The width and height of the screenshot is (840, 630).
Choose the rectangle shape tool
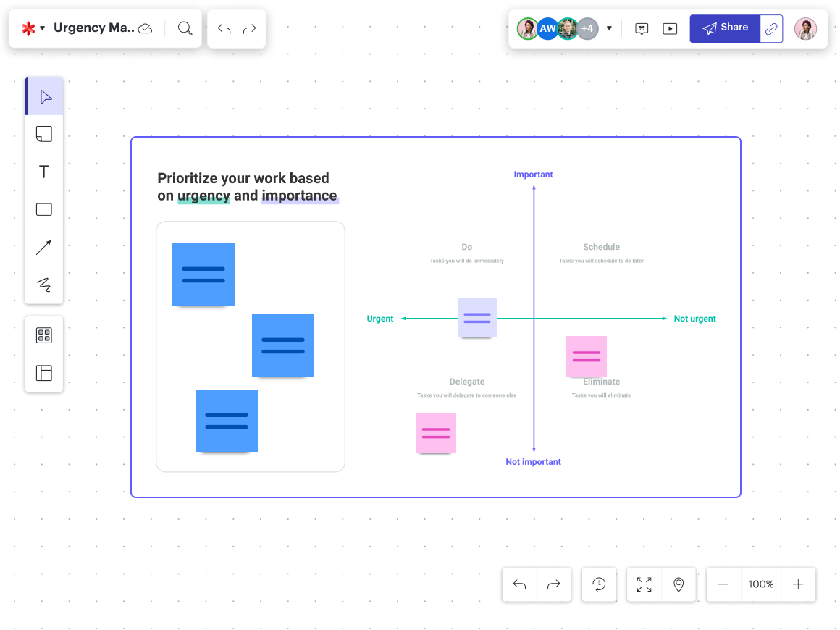44,209
